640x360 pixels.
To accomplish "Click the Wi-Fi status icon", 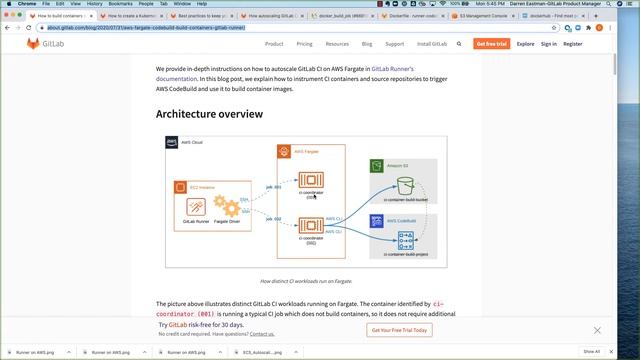I will click(x=442, y=4).
